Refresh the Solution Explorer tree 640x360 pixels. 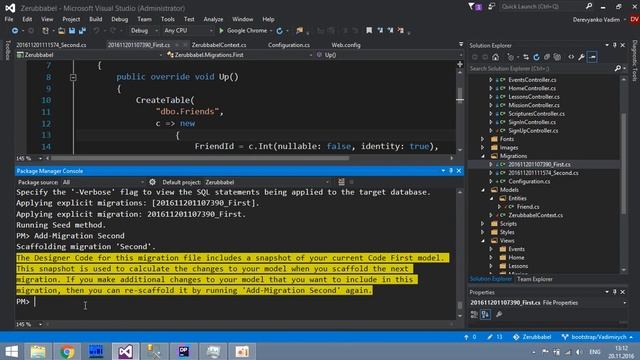536,57
